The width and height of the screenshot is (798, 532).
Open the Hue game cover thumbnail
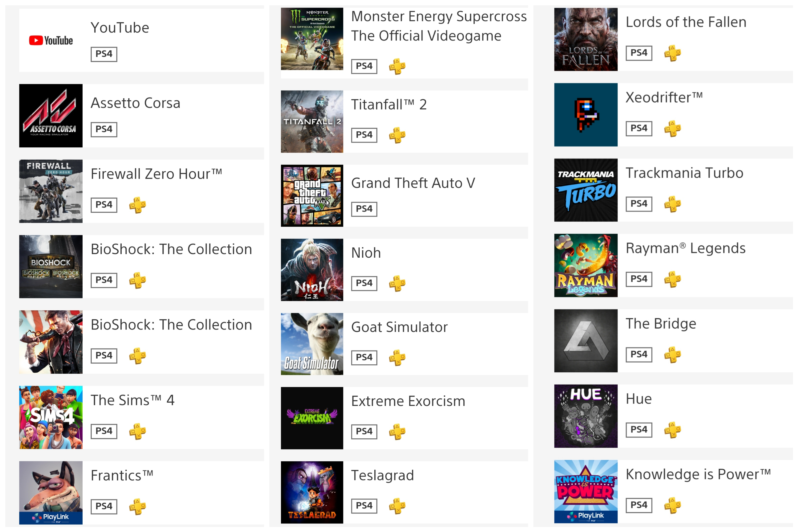pos(586,416)
